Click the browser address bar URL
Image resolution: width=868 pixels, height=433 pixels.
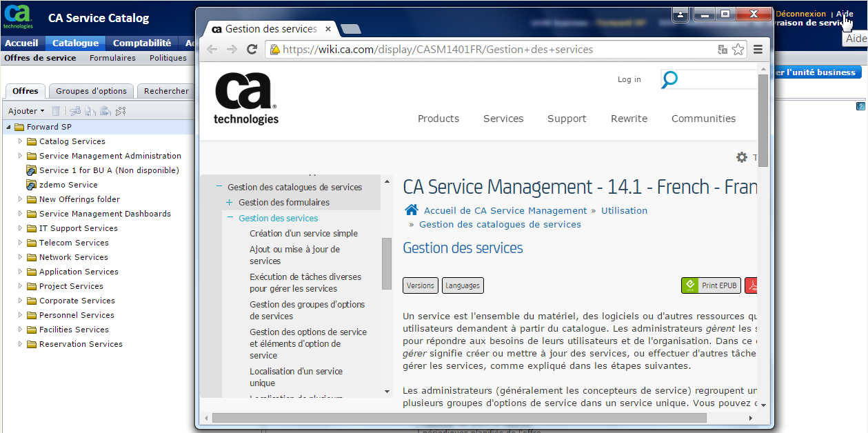pos(438,50)
